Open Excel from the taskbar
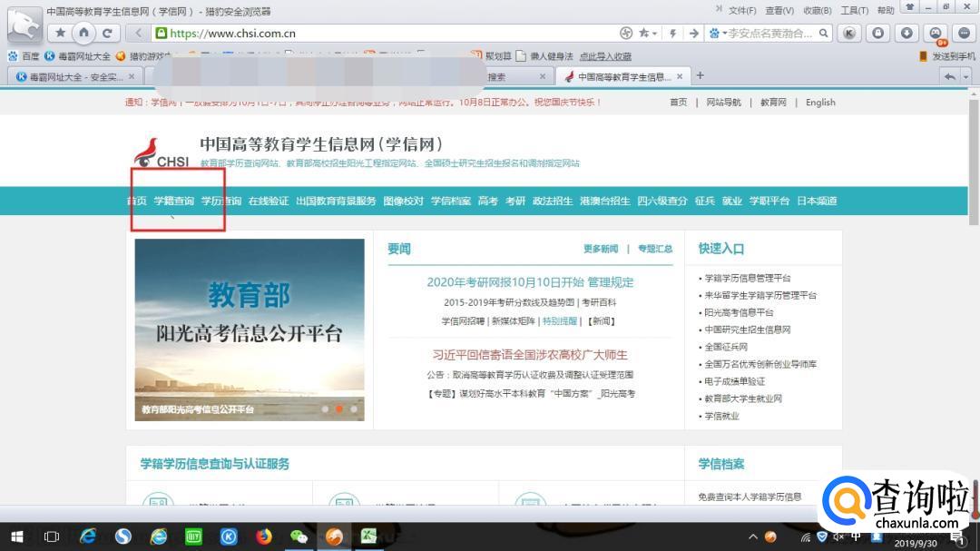 (368, 536)
